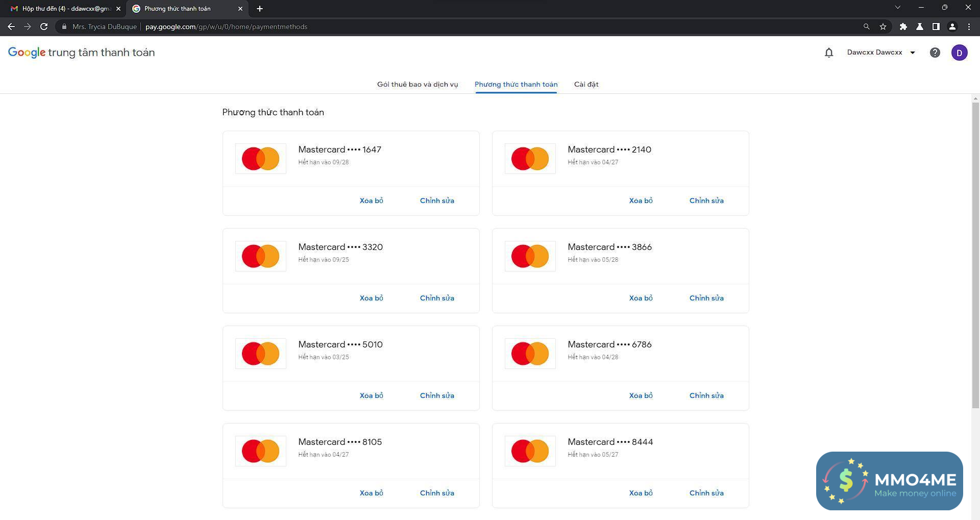The height and width of the screenshot is (520, 980).
Task: Click Mastercard logo for card 1647
Action: pos(260,159)
